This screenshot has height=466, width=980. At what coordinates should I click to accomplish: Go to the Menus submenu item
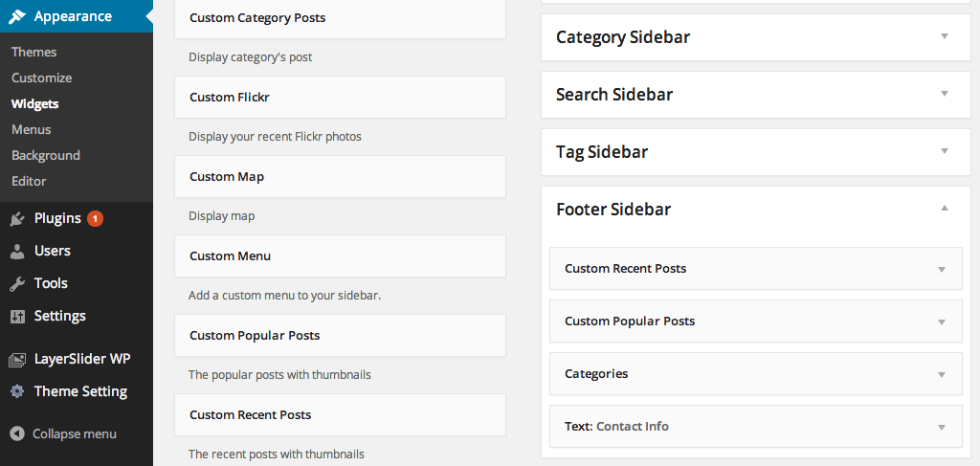(32, 129)
